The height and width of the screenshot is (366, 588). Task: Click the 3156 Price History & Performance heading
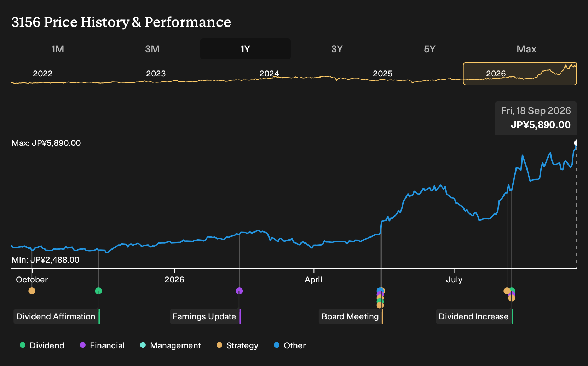(121, 22)
